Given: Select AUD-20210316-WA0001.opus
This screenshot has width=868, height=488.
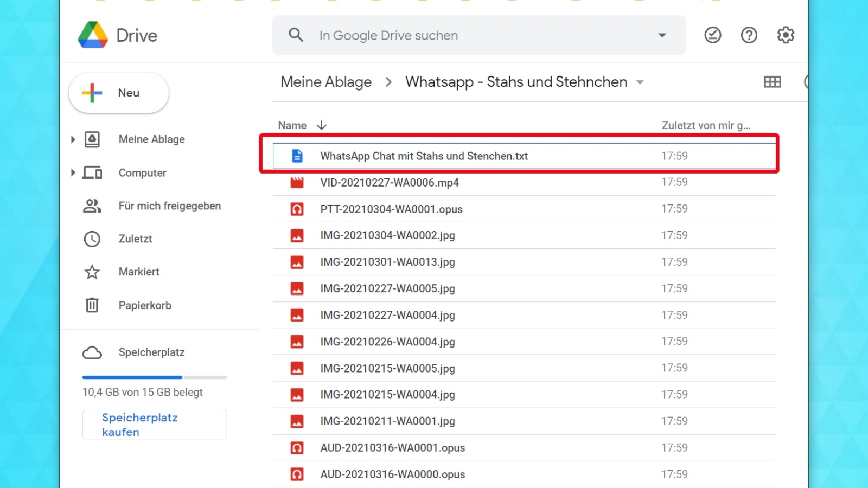Looking at the screenshot, I should pyautogui.click(x=524, y=448).
